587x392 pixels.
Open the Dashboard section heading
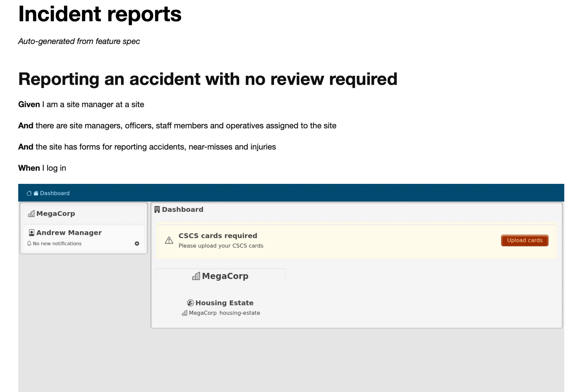pos(183,209)
